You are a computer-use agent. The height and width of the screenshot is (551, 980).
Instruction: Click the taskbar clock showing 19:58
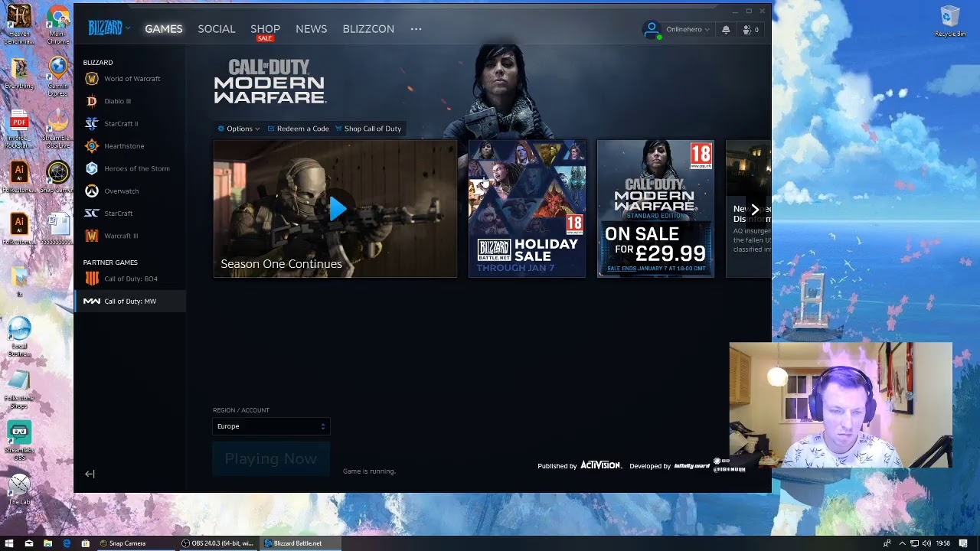(x=942, y=543)
